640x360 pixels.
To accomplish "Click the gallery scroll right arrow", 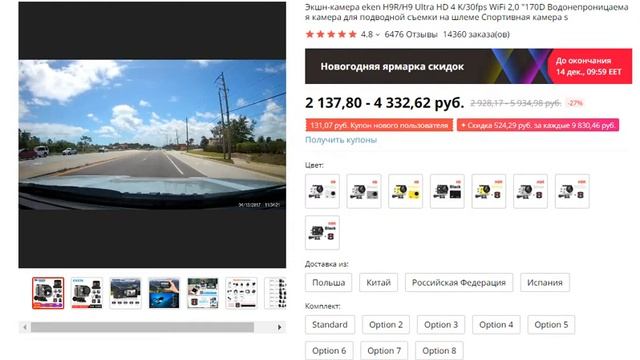I will 280,327.
